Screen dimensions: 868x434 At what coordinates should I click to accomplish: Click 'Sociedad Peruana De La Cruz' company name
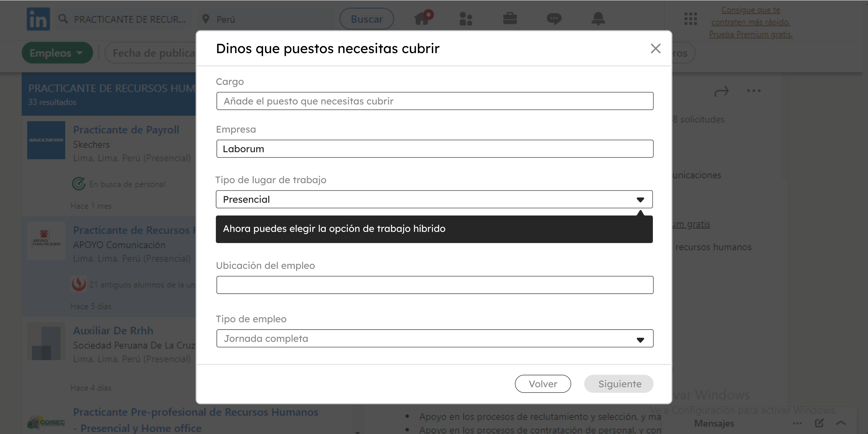click(134, 345)
